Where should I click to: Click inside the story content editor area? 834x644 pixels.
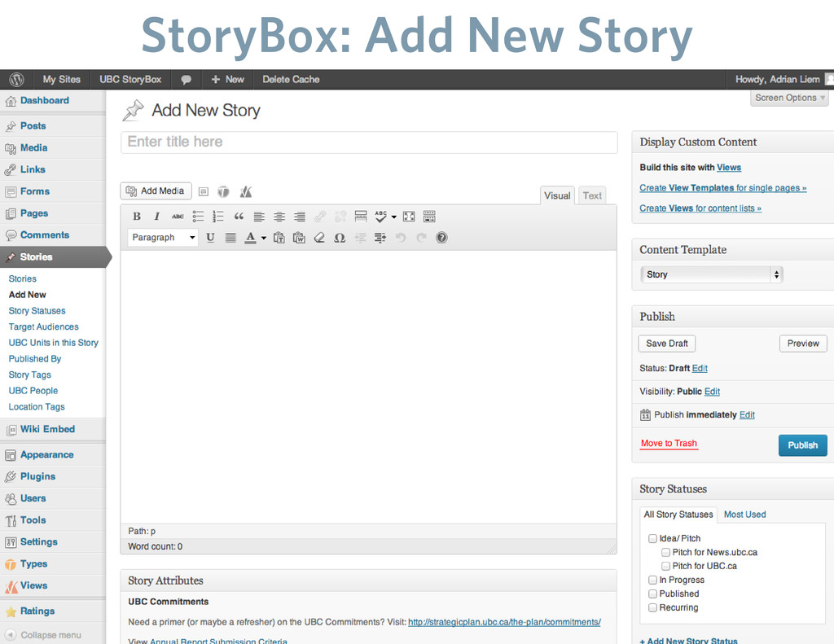click(x=369, y=387)
